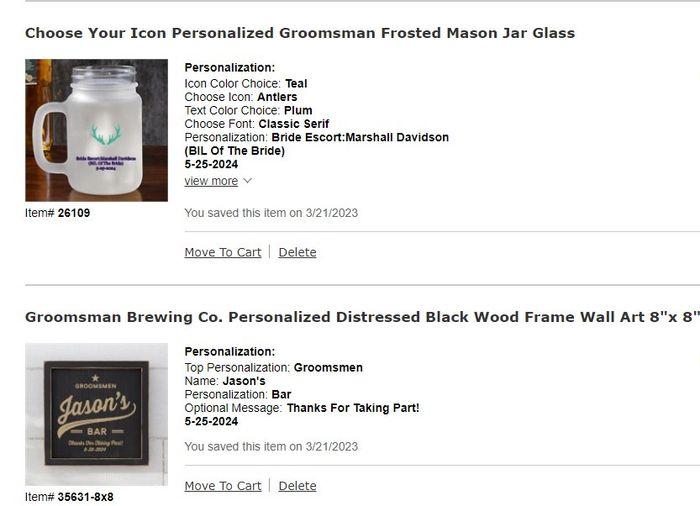
Task: Open the Frosted Mason Jar Glass thumbnail
Action: click(96, 131)
